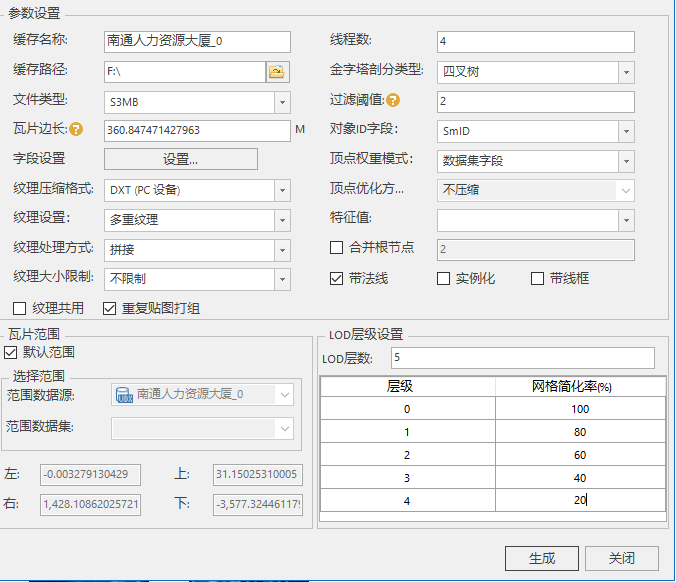
Task: Open the 纹理设置 多重纹理 dropdown
Action: click(282, 220)
